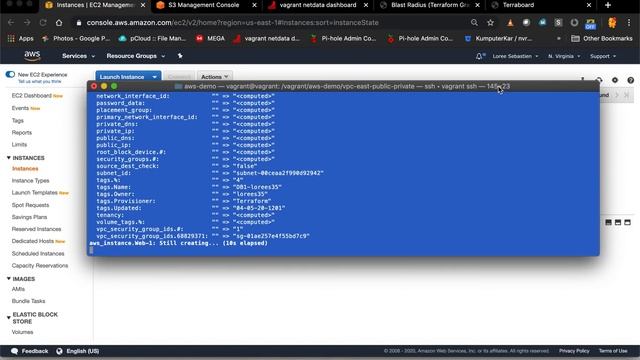Switch to S3 Management Console tab
Viewport: 640px width, 360px height.
coord(203,5)
